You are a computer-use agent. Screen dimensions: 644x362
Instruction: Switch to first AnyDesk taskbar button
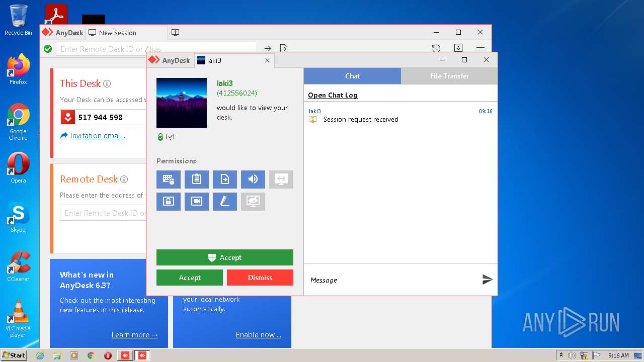[125, 355]
